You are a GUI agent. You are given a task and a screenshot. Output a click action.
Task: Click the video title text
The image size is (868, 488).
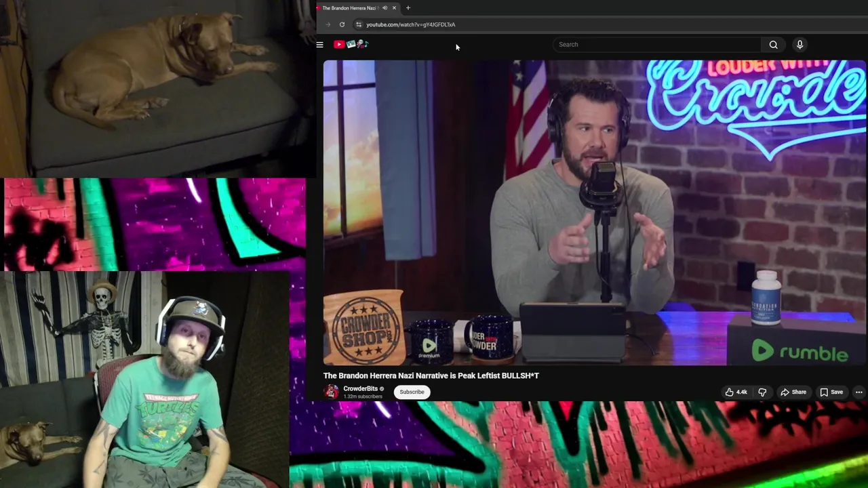pyautogui.click(x=431, y=375)
